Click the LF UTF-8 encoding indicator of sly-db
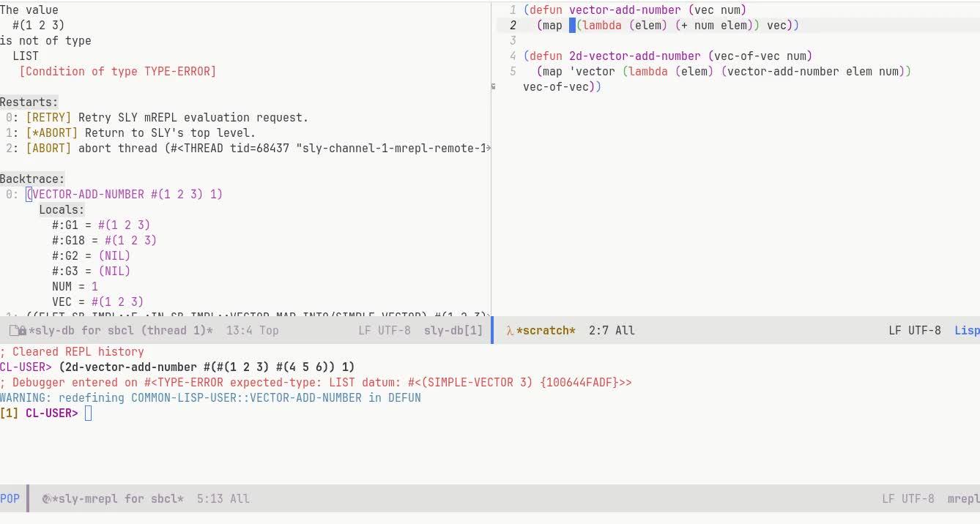The image size is (980, 524). (386, 330)
